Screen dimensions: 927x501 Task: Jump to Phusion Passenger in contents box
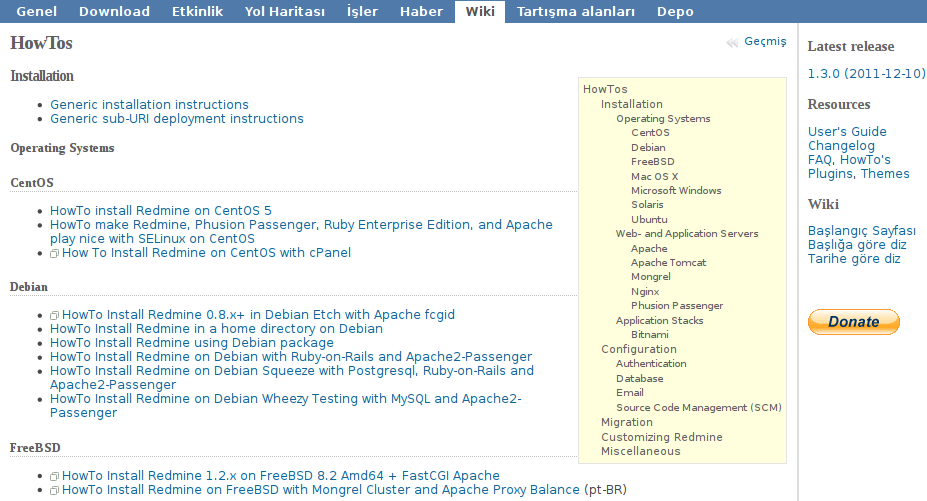[x=677, y=306]
